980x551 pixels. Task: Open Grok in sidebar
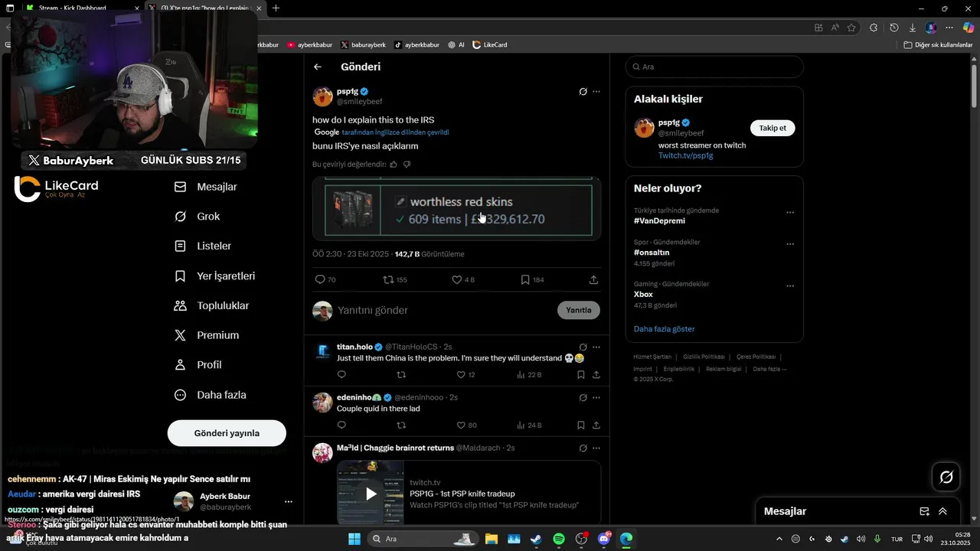198,217
